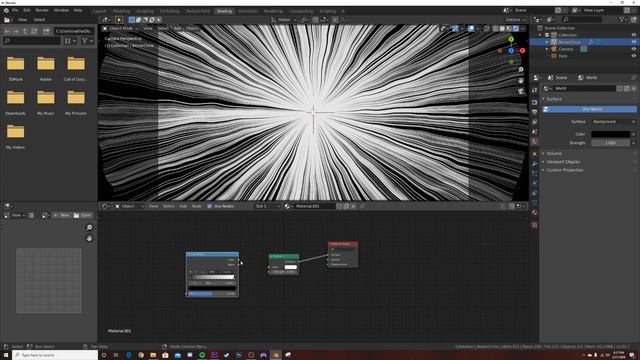Viewport: 640px width, 360px height.
Task: Hide the Collection in outliner
Action: pos(634,35)
